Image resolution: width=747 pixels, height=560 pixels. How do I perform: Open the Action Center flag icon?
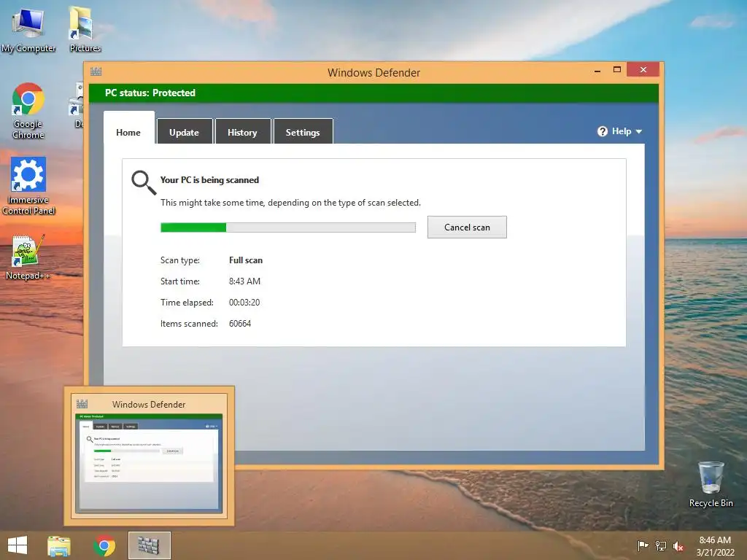[643, 545]
